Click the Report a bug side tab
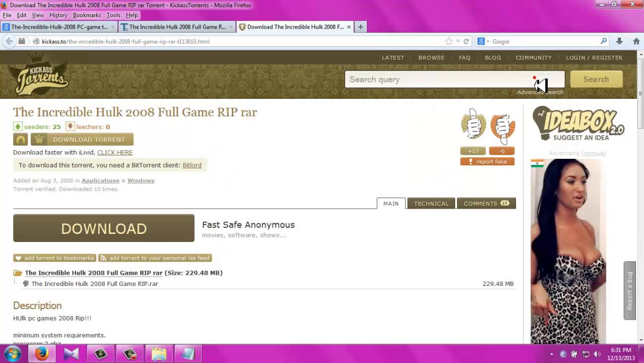The width and height of the screenshot is (644, 363). tap(630, 290)
